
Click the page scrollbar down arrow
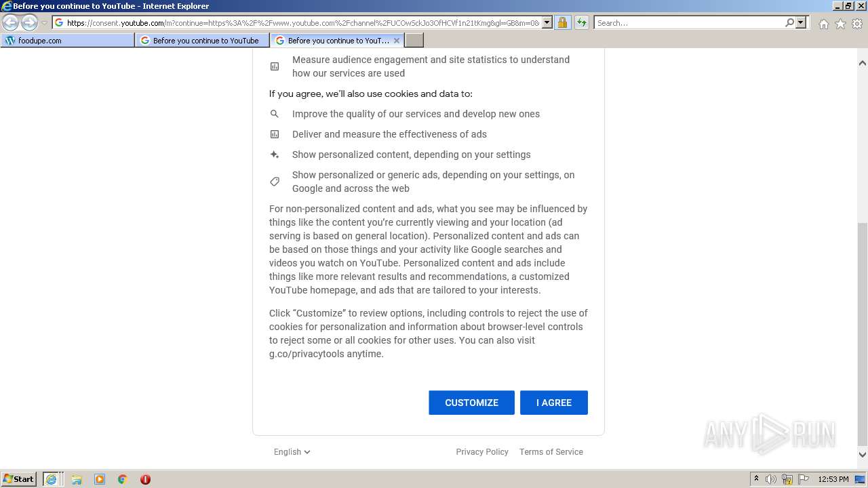[863, 455]
